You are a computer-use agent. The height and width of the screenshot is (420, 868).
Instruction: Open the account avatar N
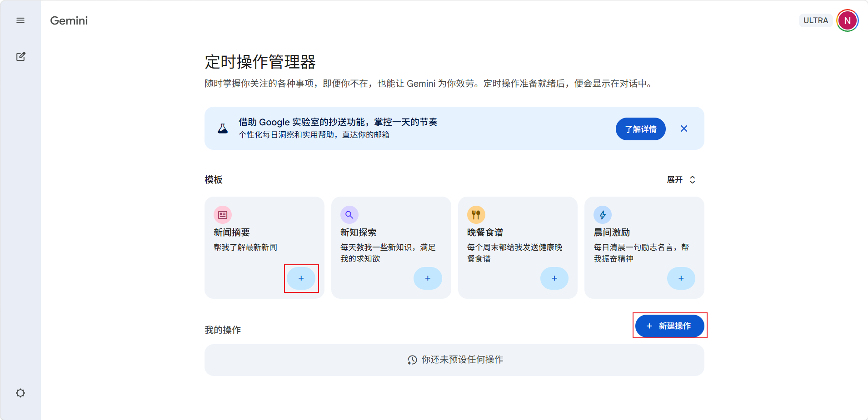(847, 20)
